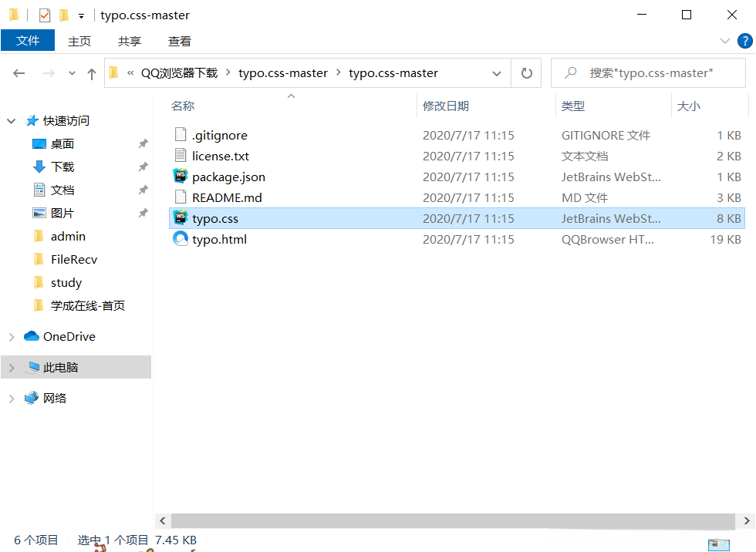Click the license.txt document icon
This screenshot has height=552, width=756.
coord(181,156)
